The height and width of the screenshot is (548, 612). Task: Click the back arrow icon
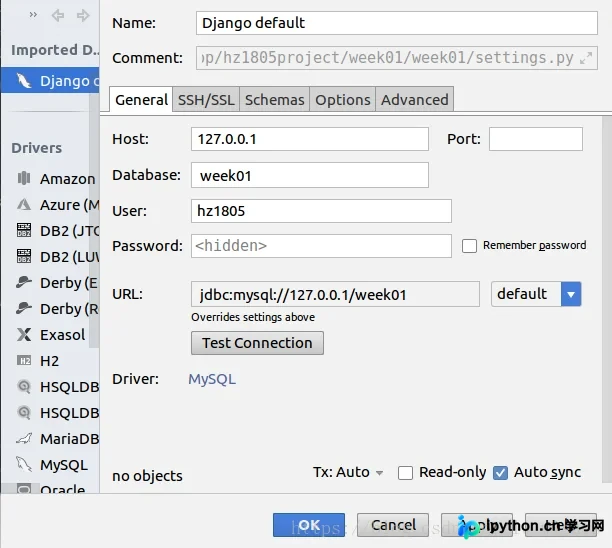pos(58,16)
